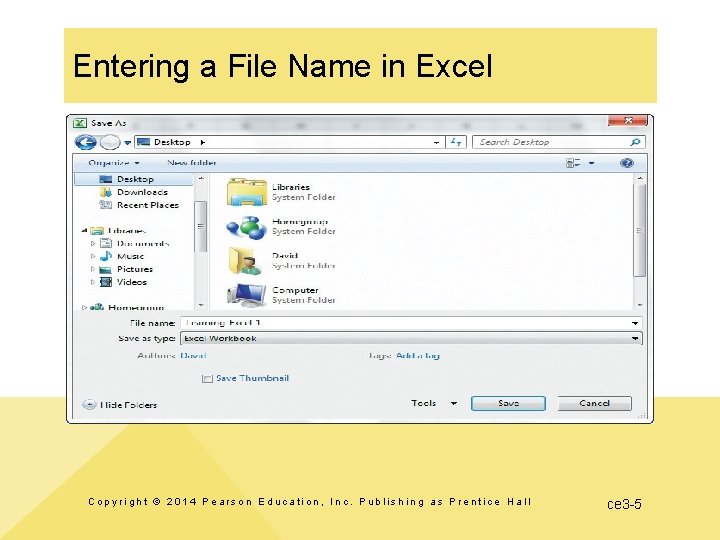The width and height of the screenshot is (720, 540).
Task: Click the Desktop icon in address bar
Action: point(143,142)
